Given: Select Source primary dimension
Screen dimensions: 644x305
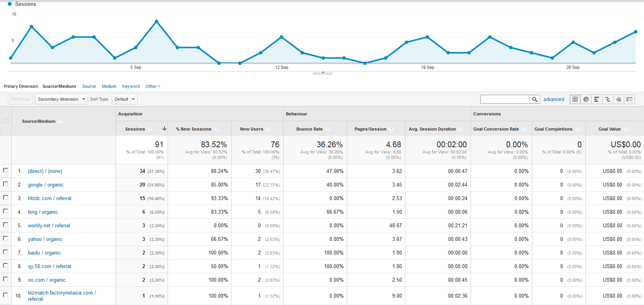Looking at the screenshot, I should [89, 86].
